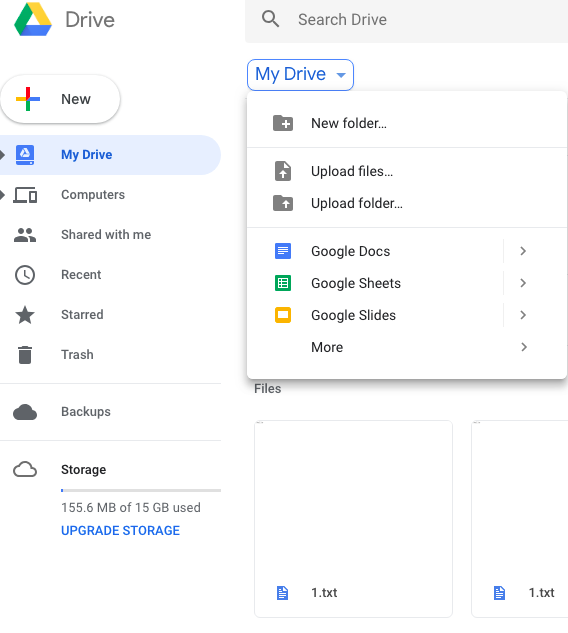Open the More menu entry
The image size is (568, 633).
[407, 347]
